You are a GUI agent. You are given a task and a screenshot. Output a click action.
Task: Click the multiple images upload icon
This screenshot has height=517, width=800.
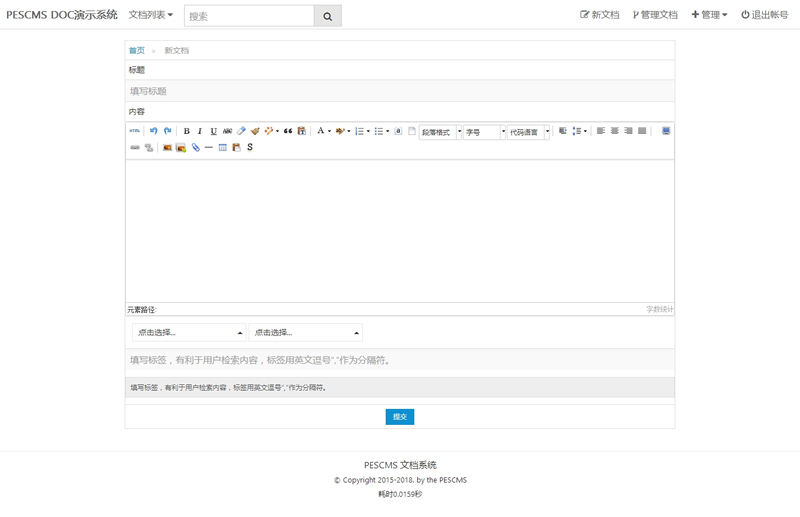coord(181,147)
